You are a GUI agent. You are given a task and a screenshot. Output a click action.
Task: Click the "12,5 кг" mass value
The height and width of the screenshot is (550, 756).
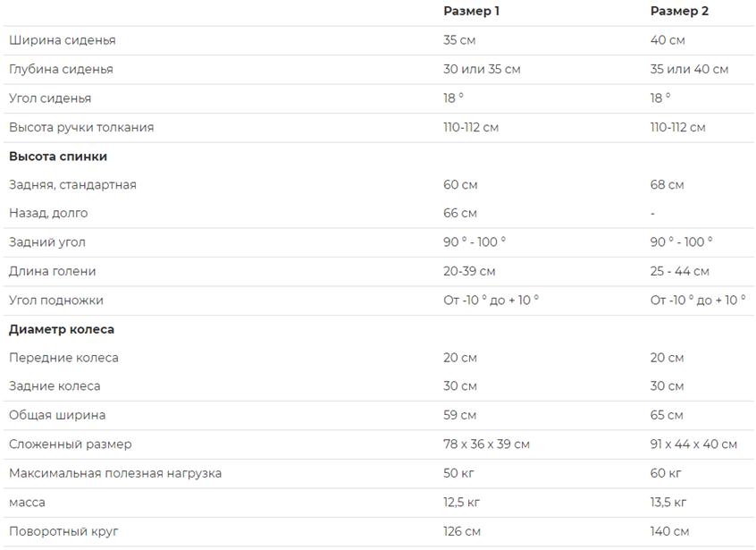point(461,503)
